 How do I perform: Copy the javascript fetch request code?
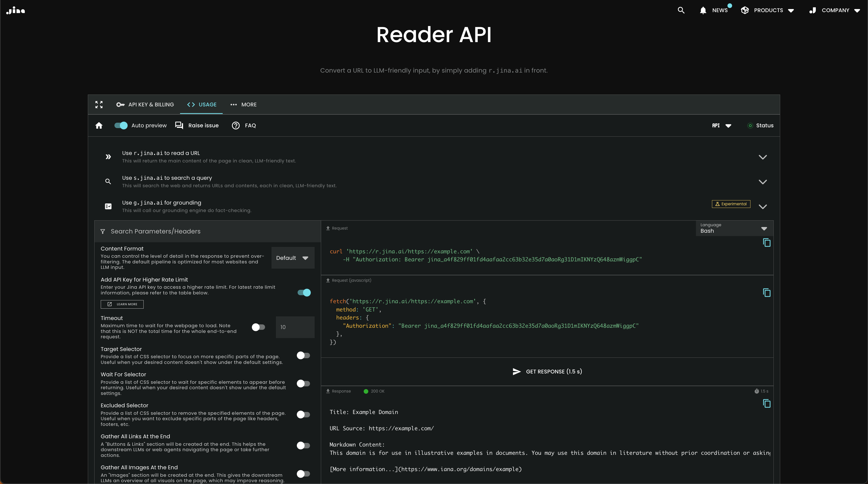point(766,293)
